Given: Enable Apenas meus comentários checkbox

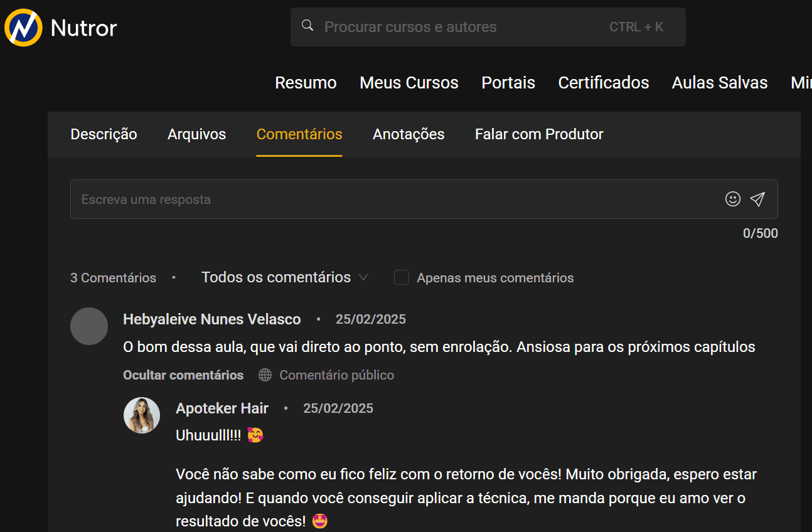Looking at the screenshot, I should click(x=402, y=277).
